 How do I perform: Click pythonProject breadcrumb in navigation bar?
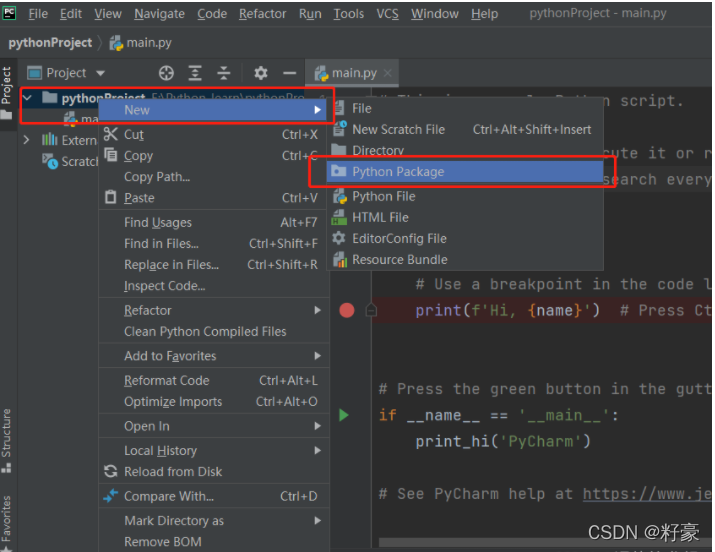(x=50, y=43)
